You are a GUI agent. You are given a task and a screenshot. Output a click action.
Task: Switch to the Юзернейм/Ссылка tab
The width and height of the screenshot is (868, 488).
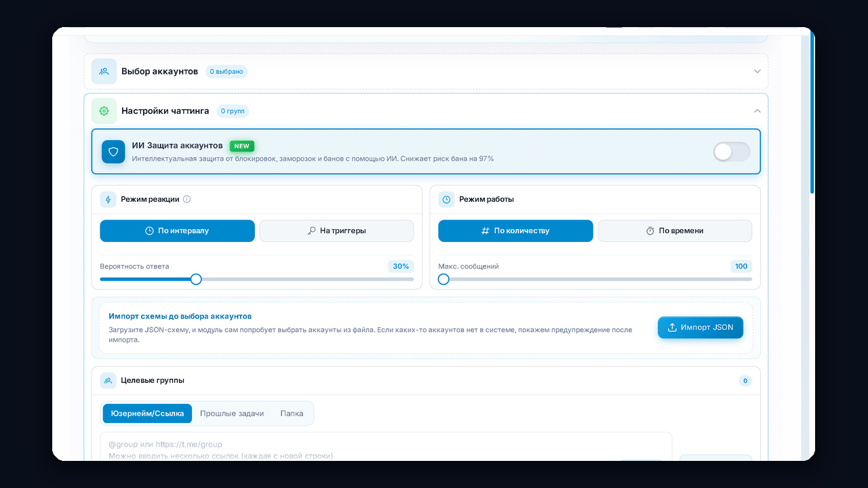tap(147, 413)
